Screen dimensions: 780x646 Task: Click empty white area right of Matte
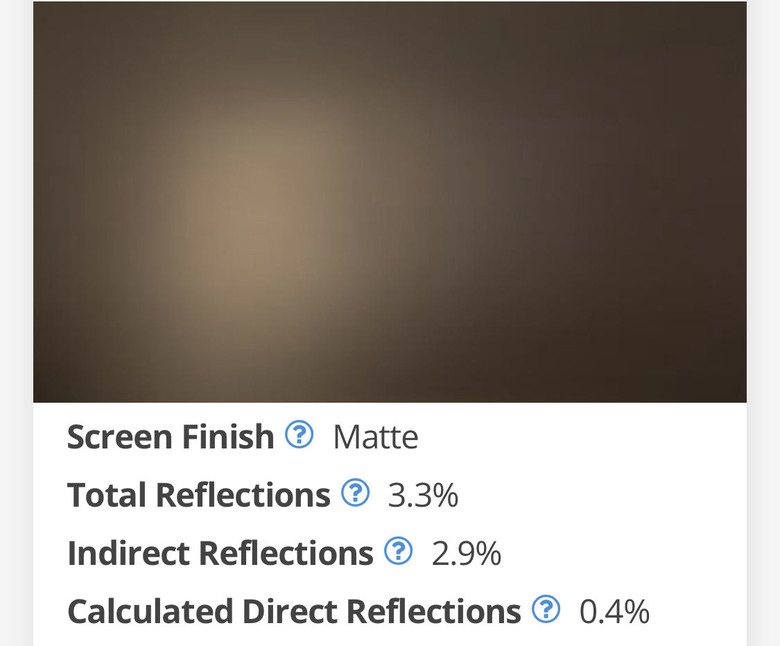coord(582,437)
